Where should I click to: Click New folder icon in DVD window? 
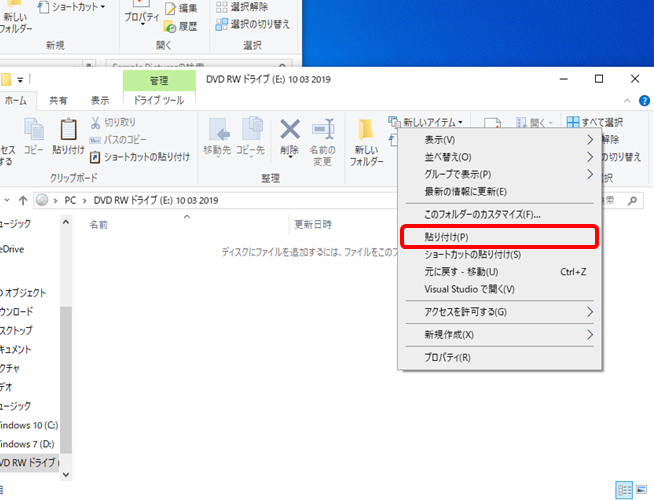click(366, 129)
